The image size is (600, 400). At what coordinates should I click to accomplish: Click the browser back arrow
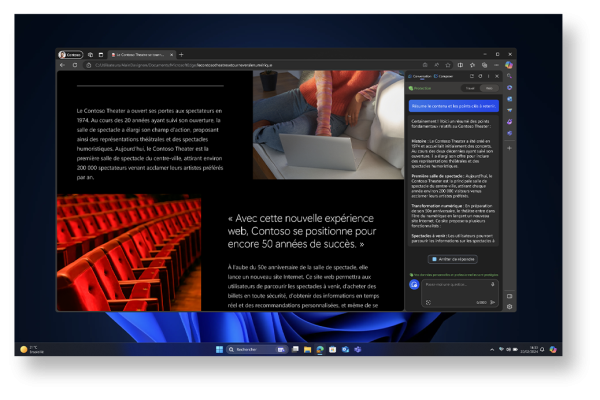click(62, 64)
